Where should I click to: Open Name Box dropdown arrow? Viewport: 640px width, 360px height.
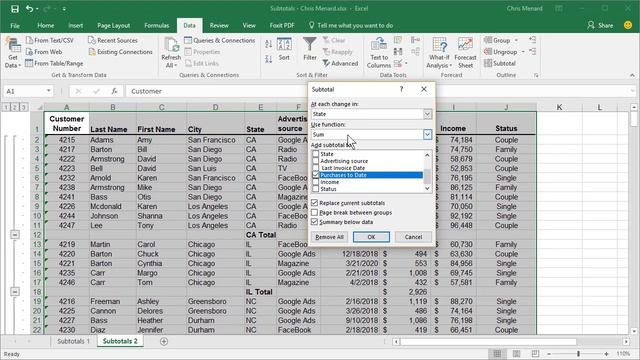49,91
